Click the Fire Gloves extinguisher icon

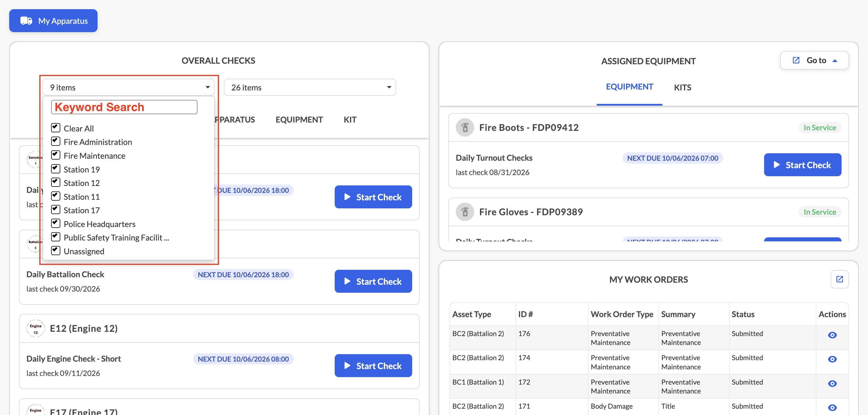465,212
